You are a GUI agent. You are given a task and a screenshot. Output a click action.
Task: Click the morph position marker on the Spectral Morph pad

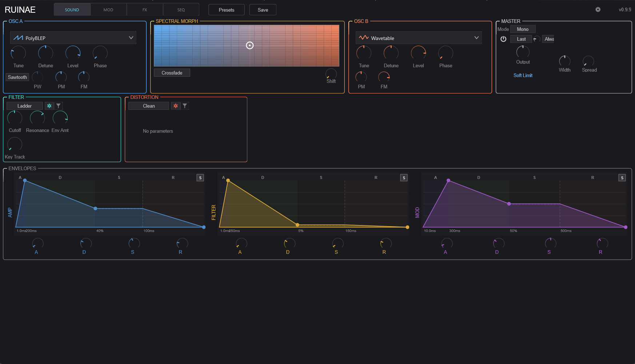[x=250, y=45]
